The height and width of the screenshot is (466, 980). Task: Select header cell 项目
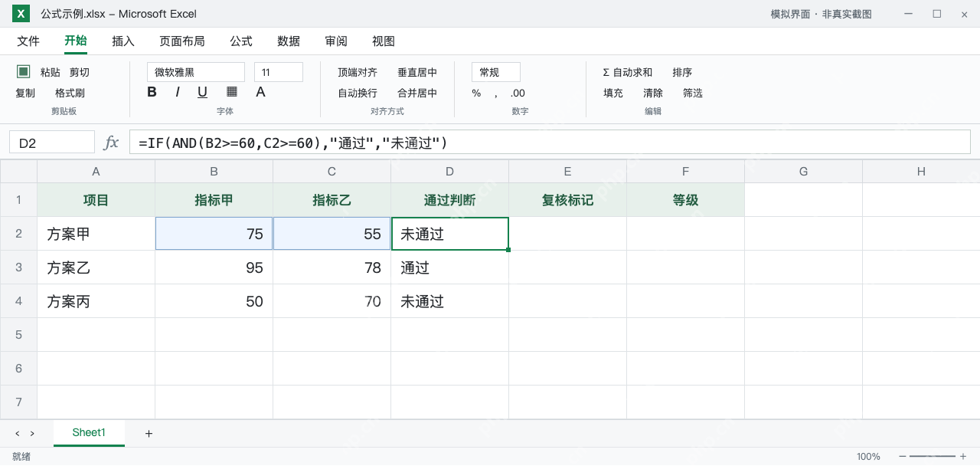[x=96, y=200]
